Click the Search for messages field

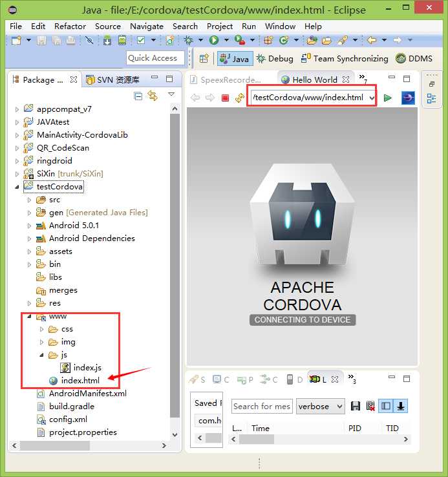coord(262,407)
